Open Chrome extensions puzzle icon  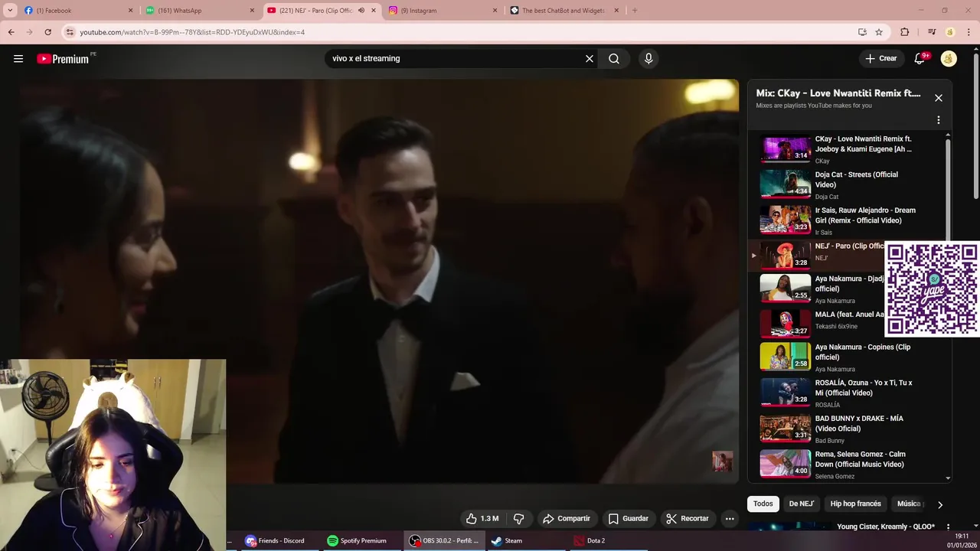905,32
